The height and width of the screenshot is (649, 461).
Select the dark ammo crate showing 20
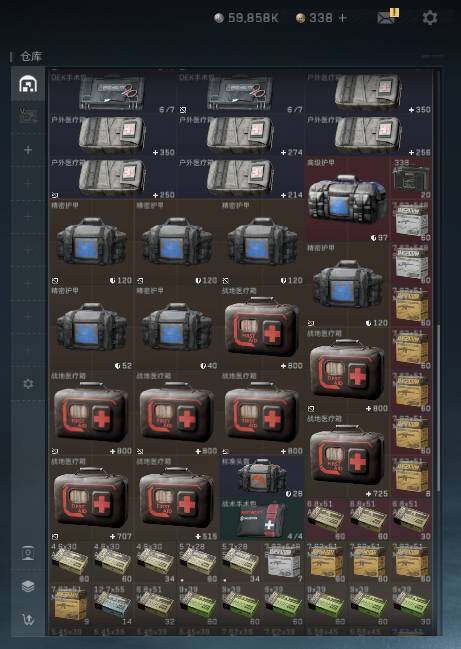(411, 178)
